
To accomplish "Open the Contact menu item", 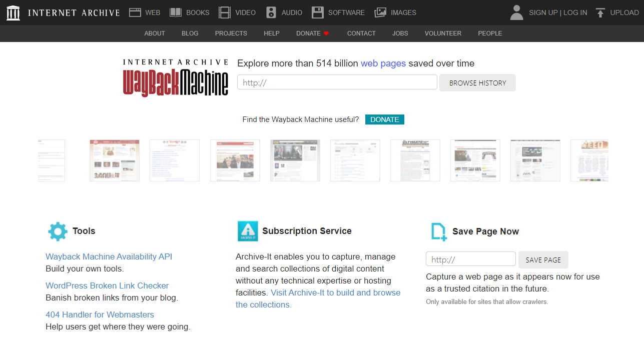I will (x=361, y=33).
